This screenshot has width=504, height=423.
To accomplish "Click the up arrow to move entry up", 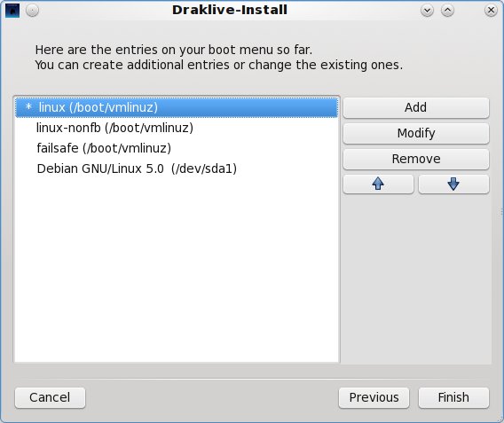I will pyautogui.click(x=378, y=184).
